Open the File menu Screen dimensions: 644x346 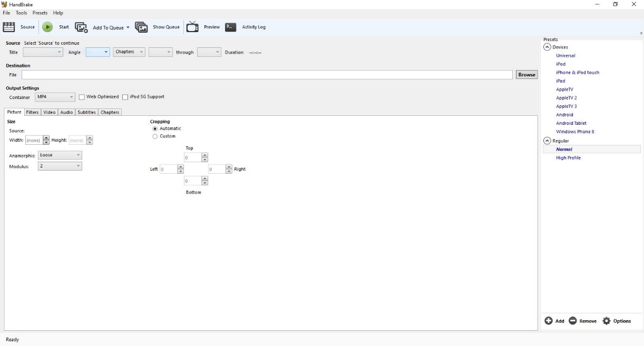(6, 13)
